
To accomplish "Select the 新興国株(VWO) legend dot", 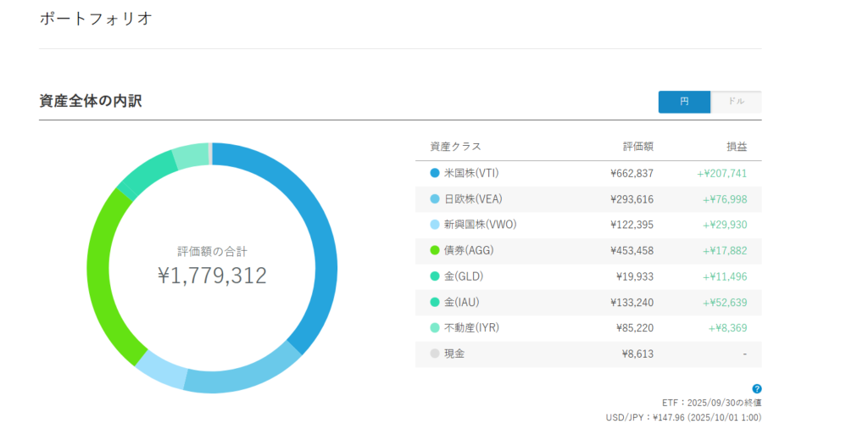I will [435, 225].
